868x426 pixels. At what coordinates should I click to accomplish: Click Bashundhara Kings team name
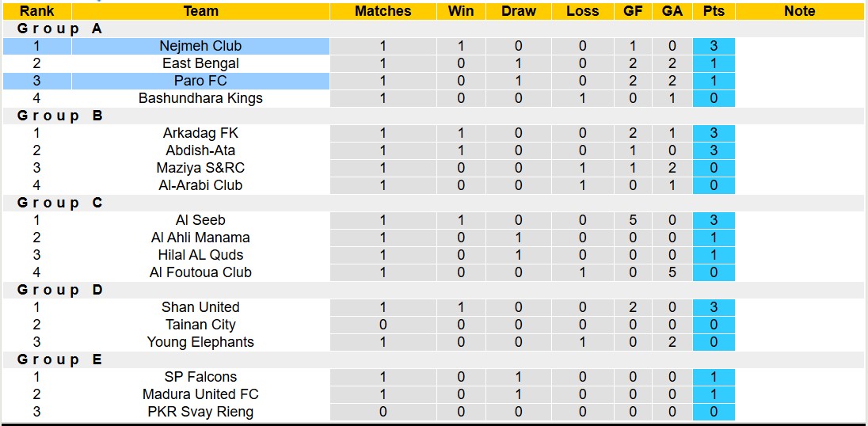200,98
